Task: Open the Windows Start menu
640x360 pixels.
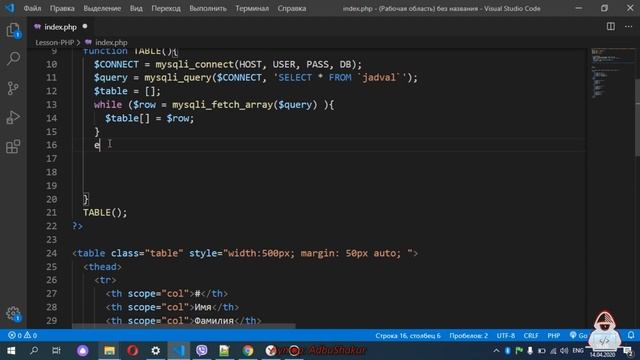Action: [x=11, y=351]
